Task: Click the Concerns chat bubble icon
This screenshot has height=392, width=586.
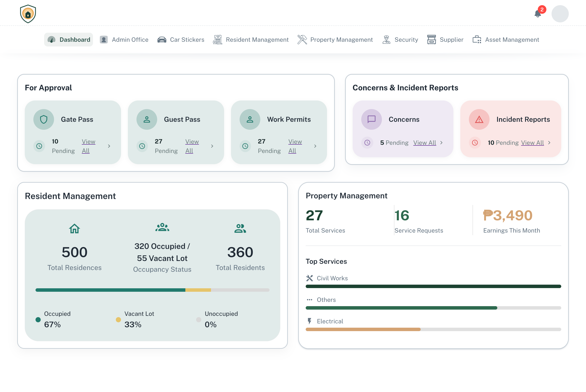Action: coord(371,119)
